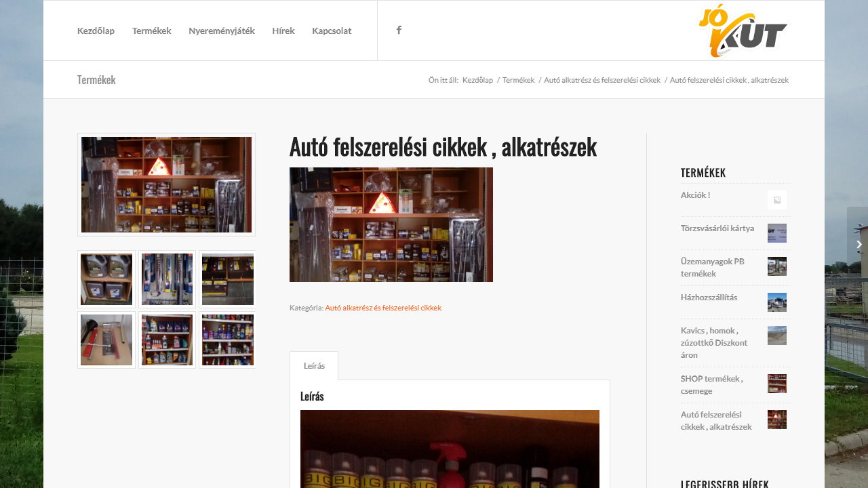Image resolution: width=868 pixels, height=488 pixels.
Task: Click the Akciók placeholder thumbnail
Action: [x=777, y=200]
